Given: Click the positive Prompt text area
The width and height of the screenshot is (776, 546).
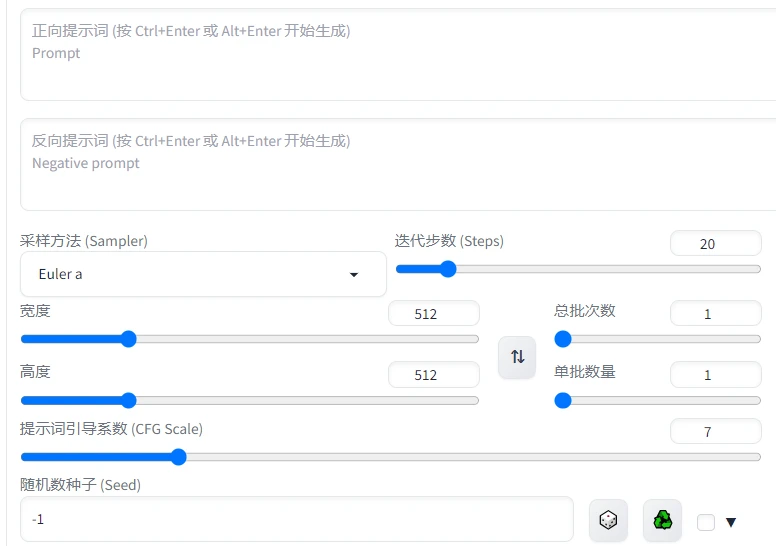Looking at the screenshot, I should [398, 55].
